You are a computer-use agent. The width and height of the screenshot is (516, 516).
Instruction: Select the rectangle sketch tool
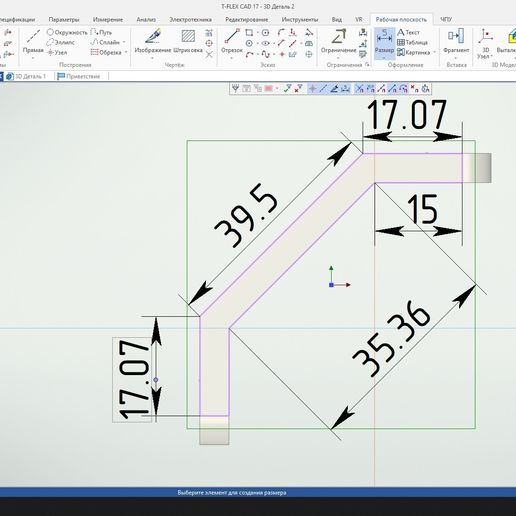(249, 32)
